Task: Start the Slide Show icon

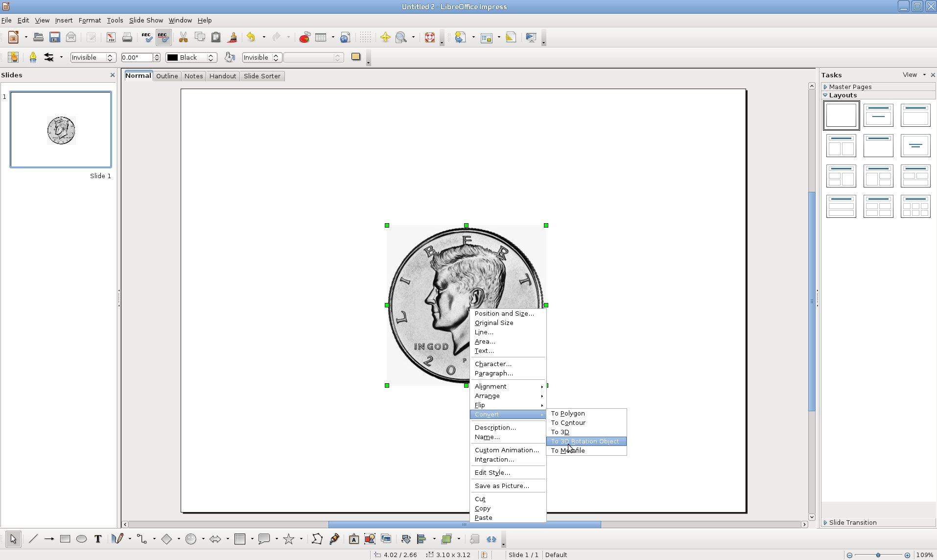Action: tap(531, 37)
